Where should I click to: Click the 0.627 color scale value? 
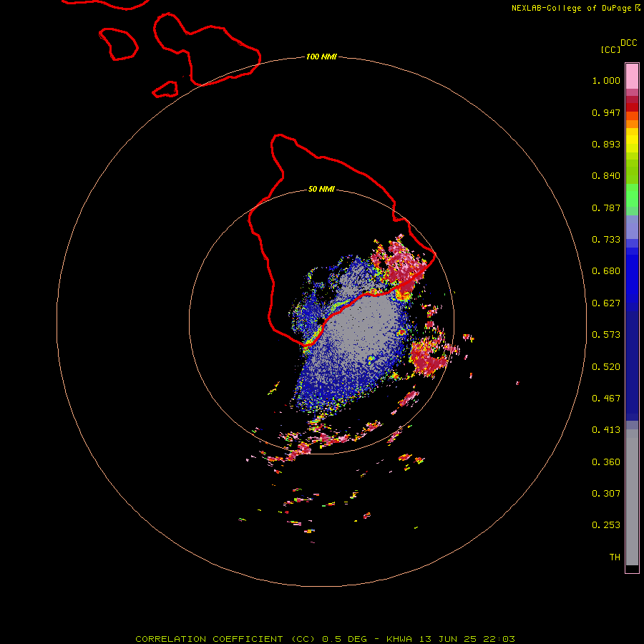click(x=606, y=303)
